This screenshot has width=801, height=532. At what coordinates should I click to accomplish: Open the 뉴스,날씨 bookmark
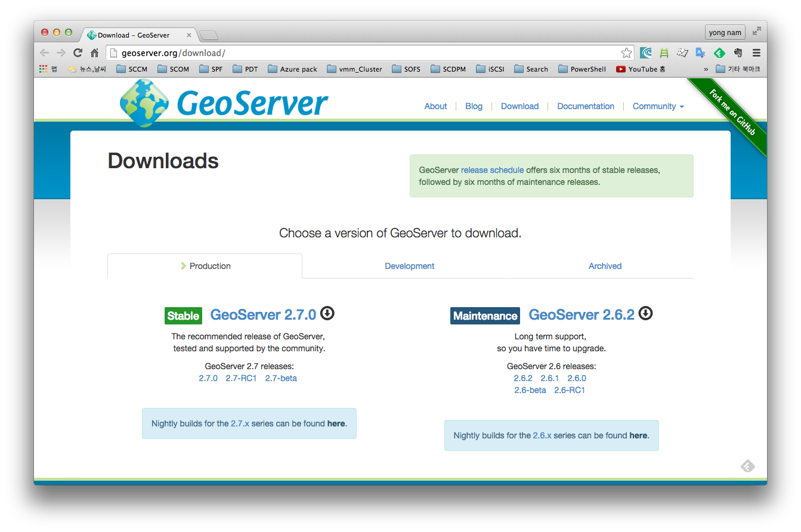click(86, 69)
